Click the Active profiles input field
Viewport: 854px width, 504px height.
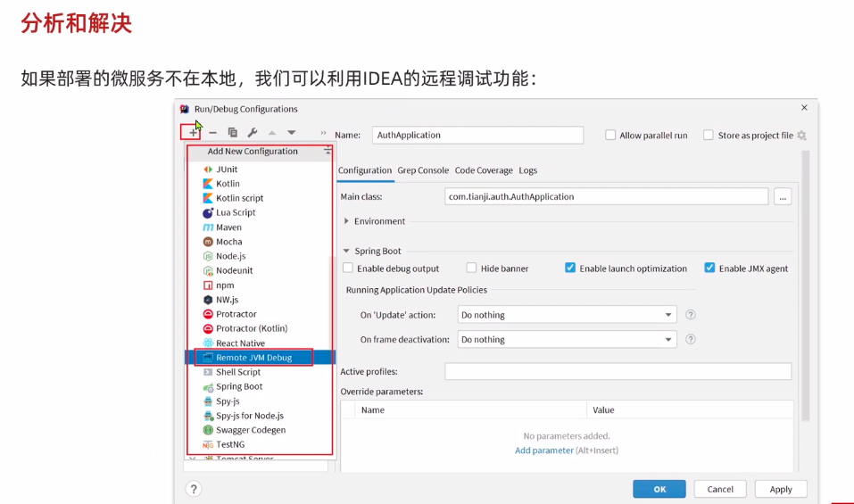tap(618, 371)
